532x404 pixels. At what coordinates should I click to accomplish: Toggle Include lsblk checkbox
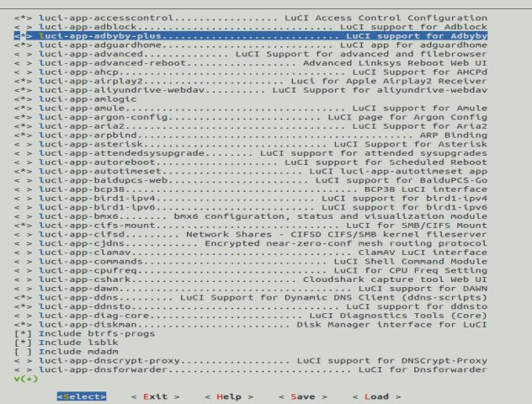[23, 343]
